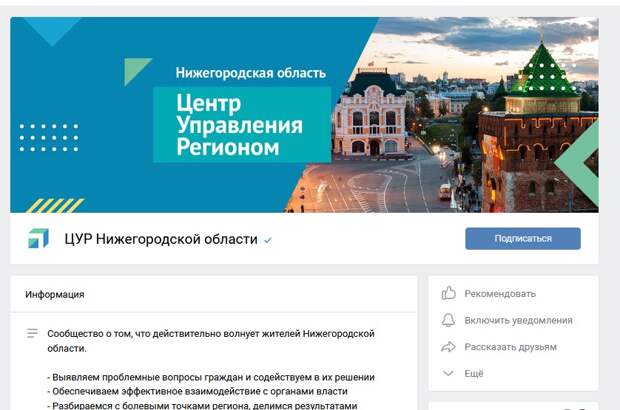This screenshot has width=620, height=410.
Task: Expand the Ещё chevron menu
Action: (x=448, y=373)
